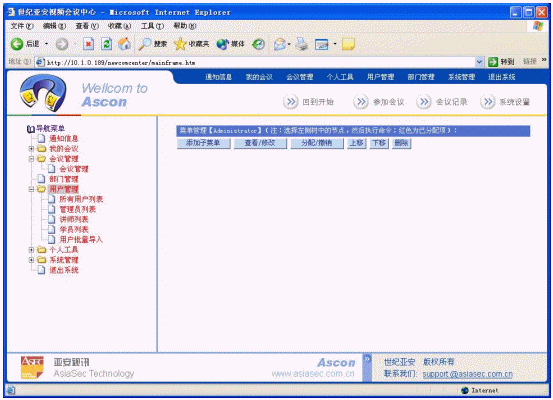Collapse the 用户管理 tree folder
The width and height of the screenshot is (553, 400).
[x=31, y=189]
